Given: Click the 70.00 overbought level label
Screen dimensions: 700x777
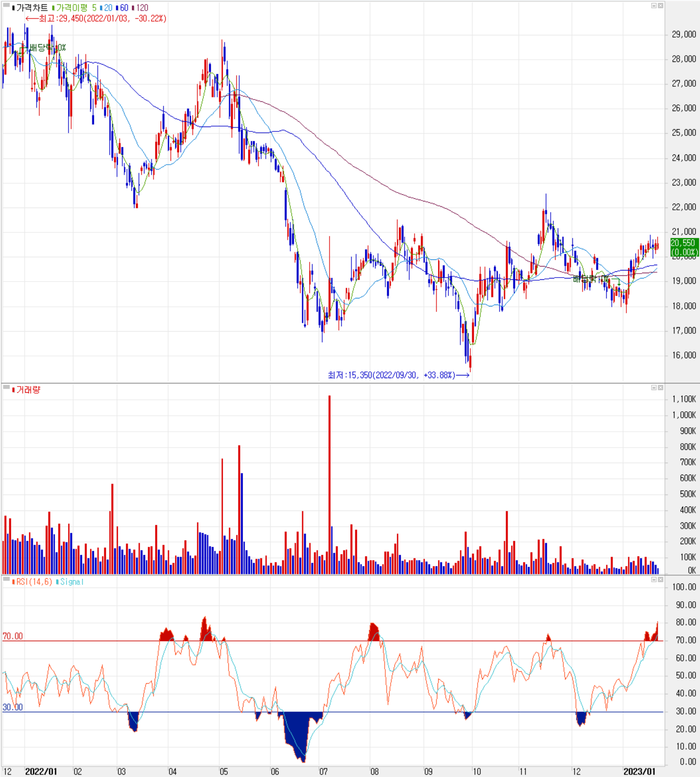Looking at the screenshot, I should coord(12,636).
